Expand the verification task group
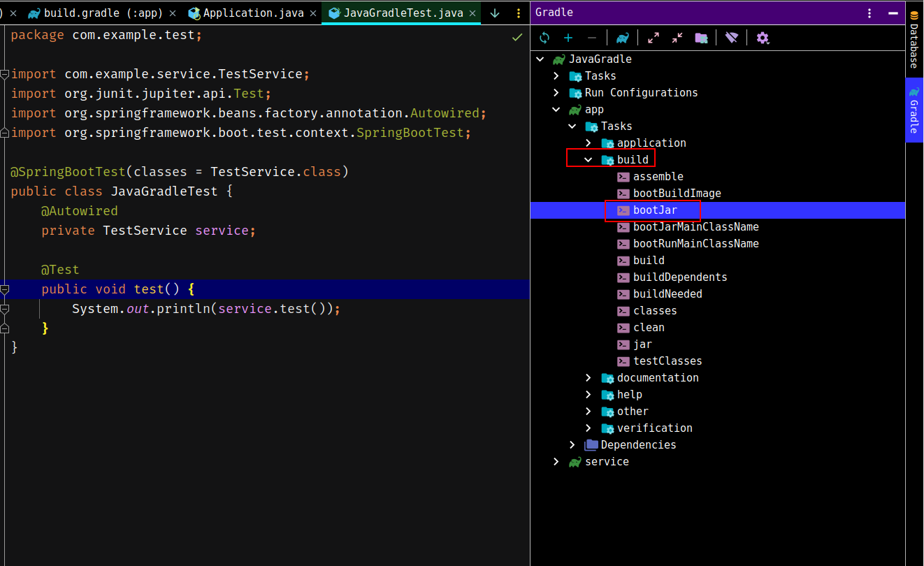The height and width of the screenshot is (566, 924). 589,428
